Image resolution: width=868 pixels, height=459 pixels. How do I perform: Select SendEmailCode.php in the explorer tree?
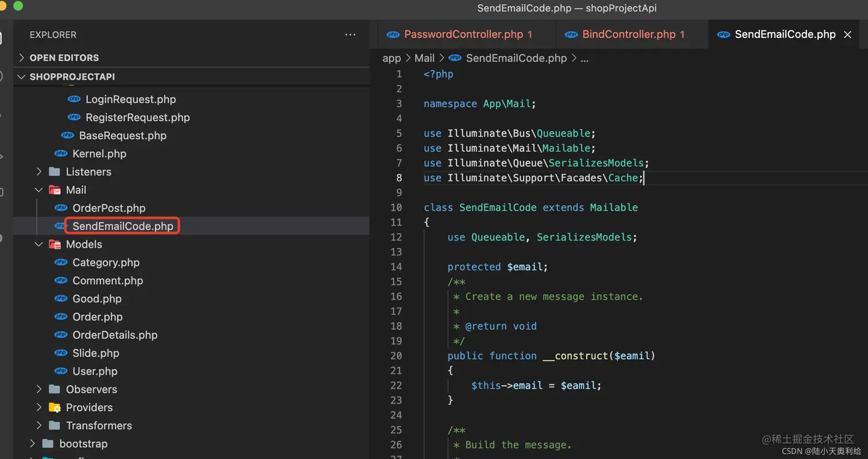(x=122, y=226)
